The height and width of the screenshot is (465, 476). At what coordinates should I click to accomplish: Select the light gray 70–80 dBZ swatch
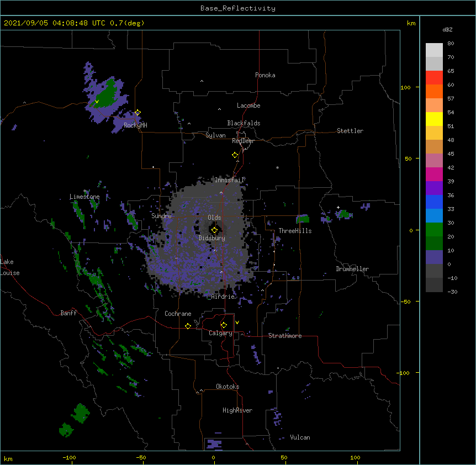[434, 50]
